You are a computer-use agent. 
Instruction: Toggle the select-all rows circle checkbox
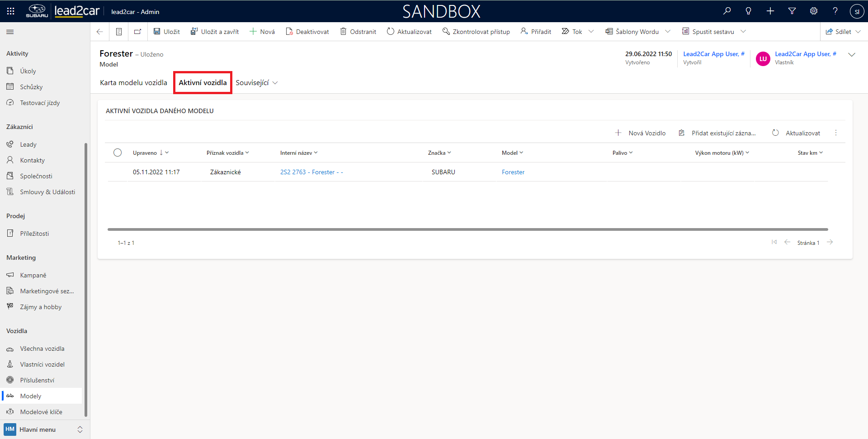click(118, 153)
